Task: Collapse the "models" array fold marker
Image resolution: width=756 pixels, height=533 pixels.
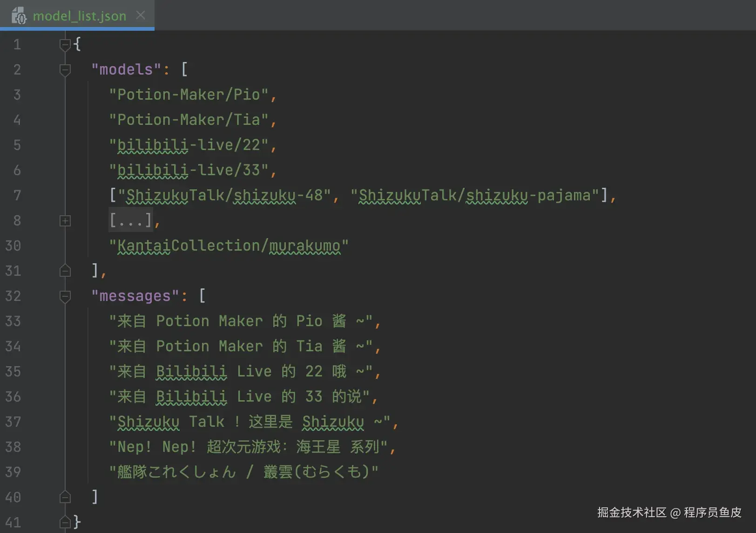Action: [x=65, y=70]
